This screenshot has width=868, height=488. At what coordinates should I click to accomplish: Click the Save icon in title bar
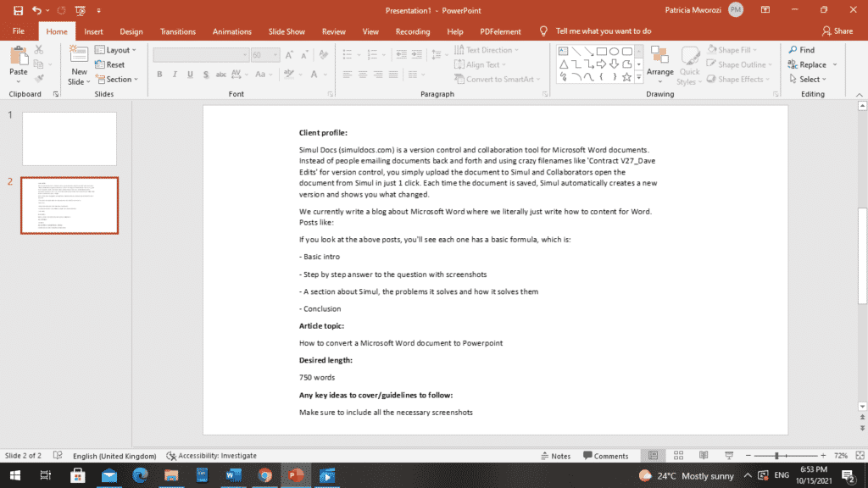pyautogui.click(x=19, y=10)
